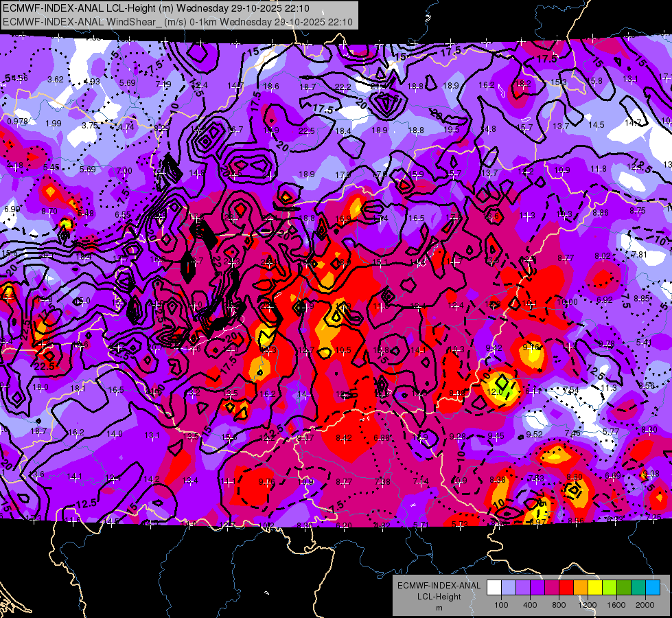
Task: Click the grid value '9.07'
Action: [x=305, y=438]
